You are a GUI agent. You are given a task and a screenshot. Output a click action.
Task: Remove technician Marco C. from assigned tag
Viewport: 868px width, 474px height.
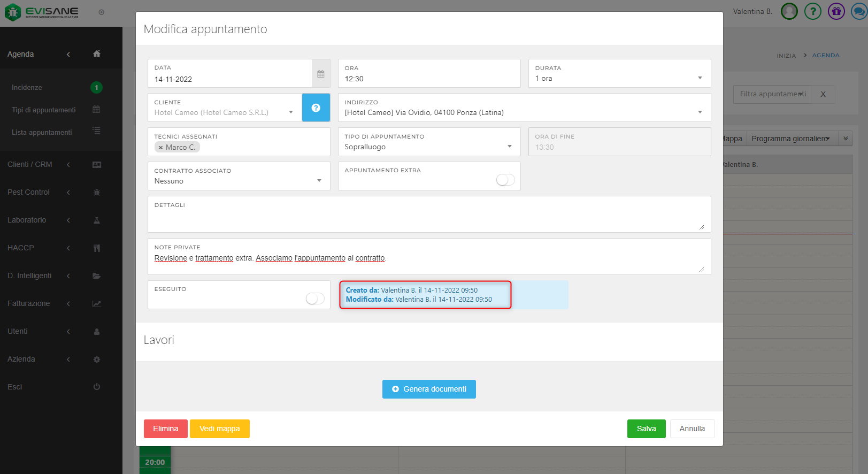coord(160,148)
